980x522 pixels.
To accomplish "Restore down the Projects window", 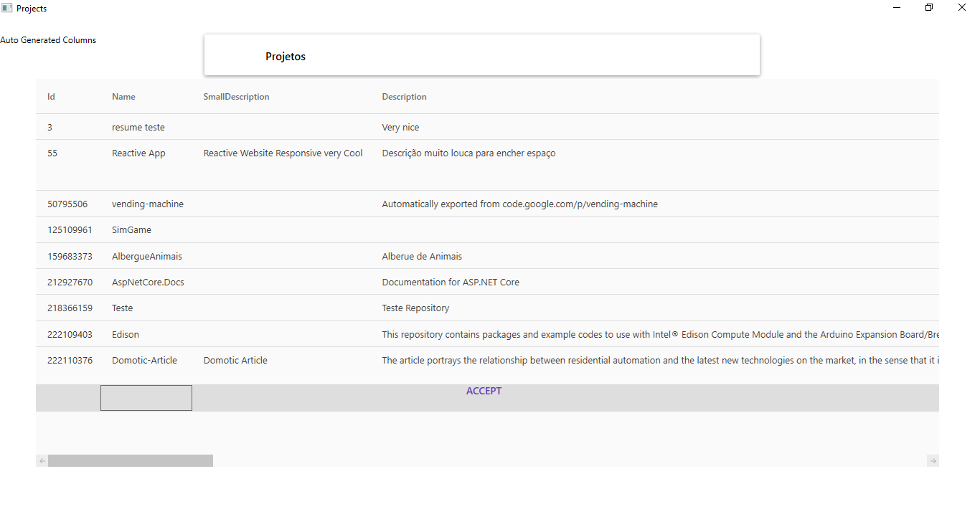I will coord(929,8).
